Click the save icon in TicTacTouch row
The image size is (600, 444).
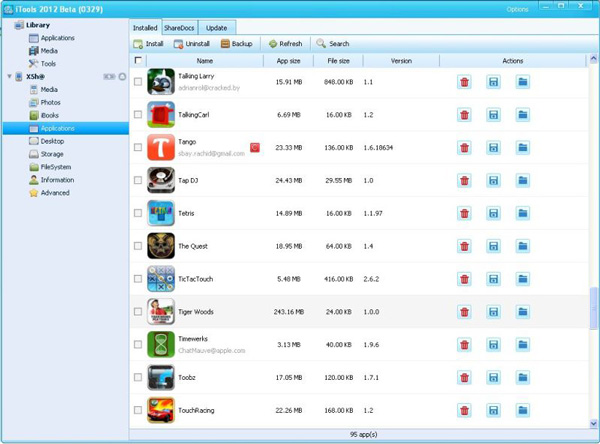493,279
